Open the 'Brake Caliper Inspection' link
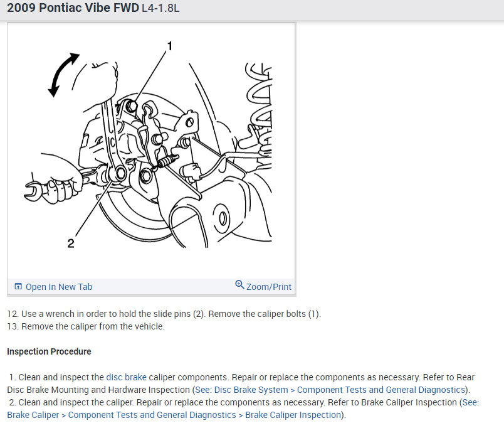The width and height of the screenshot is (504, 428). click(x=293, y=415)
